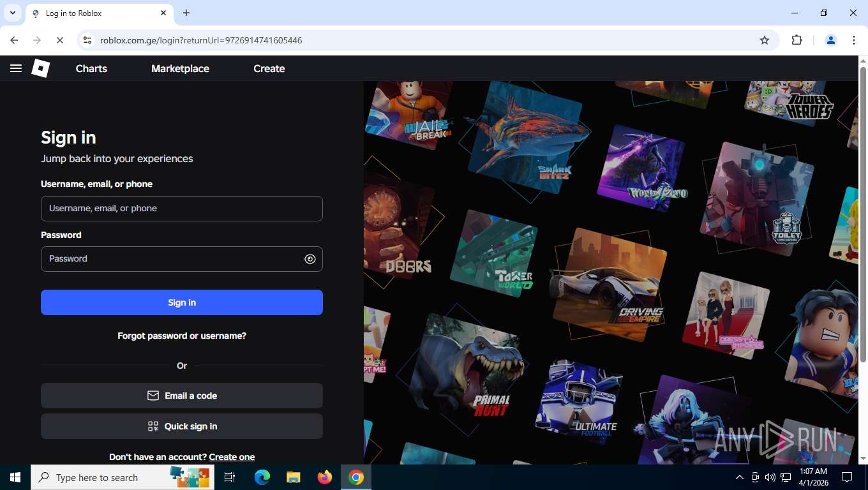Choose the Email a code button

click(x=182, y=396)
